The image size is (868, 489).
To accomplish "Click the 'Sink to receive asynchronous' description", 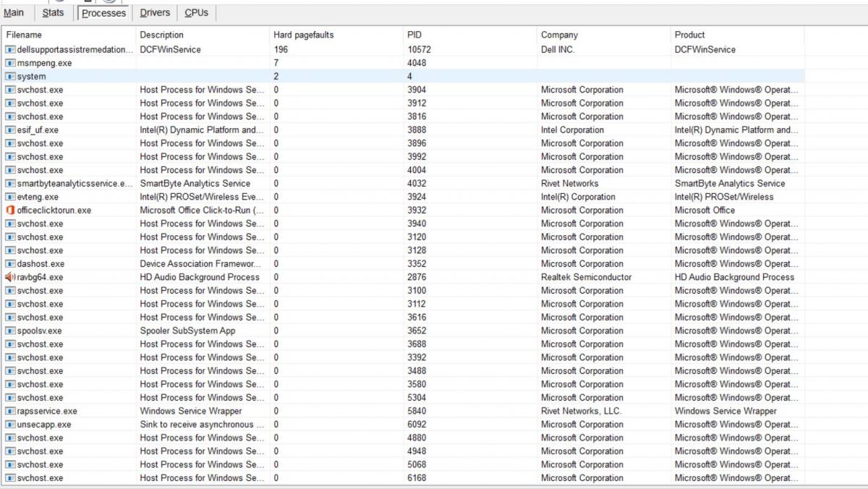I will pyautogui.click(x=202, y=425).
